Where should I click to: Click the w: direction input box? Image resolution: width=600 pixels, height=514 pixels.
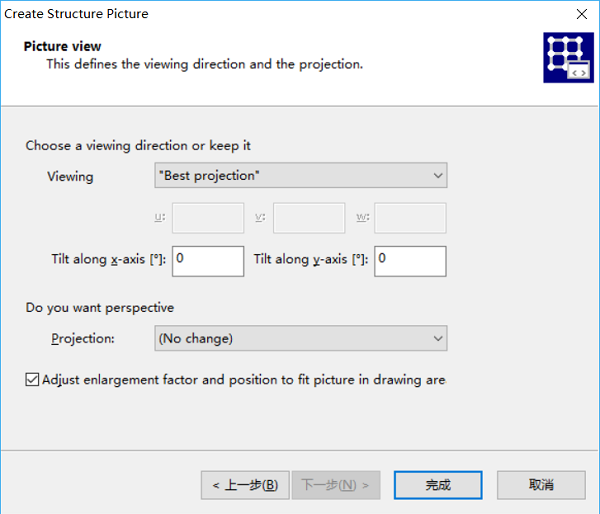tap(410, 218)
